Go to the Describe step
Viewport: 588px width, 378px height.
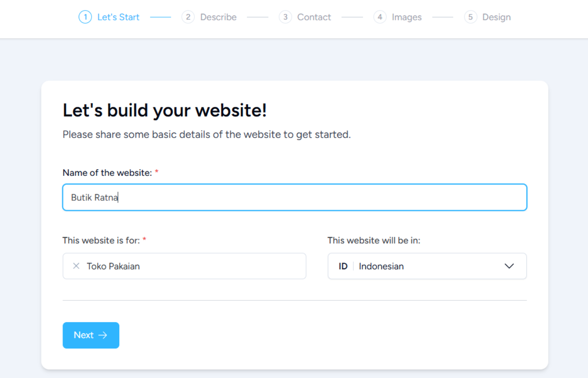218,17
